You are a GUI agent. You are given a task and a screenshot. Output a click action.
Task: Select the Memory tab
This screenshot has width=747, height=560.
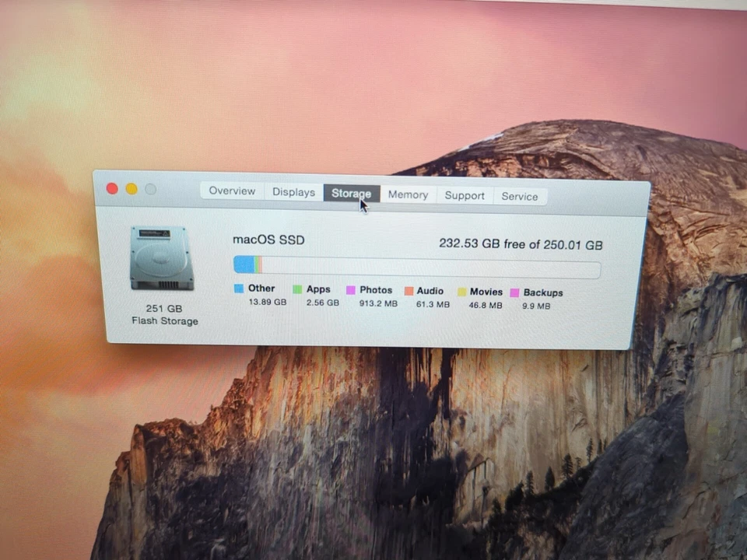tap(408, 194)
